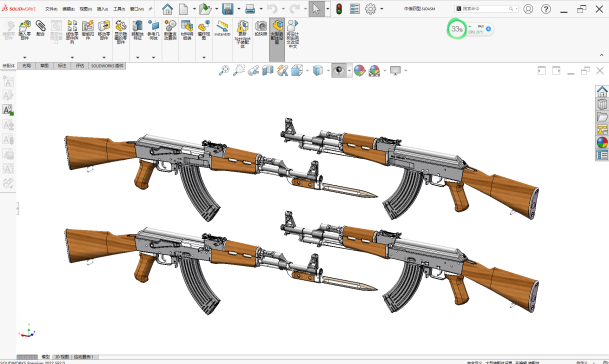Image resolution: width=609 pixels, height=364 pixels.
Task: Switch to the 草图 (Sketch) tab
Action: (x=44, y=66)
